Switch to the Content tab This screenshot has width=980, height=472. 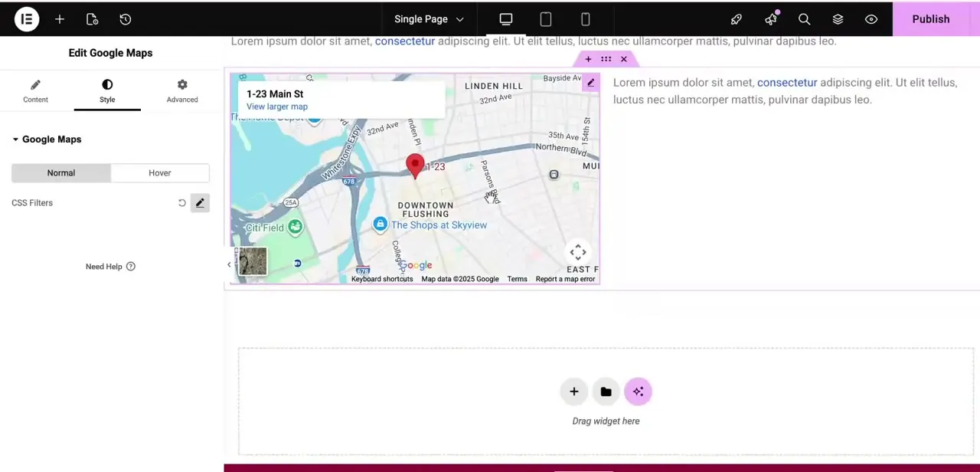(35, 91)
